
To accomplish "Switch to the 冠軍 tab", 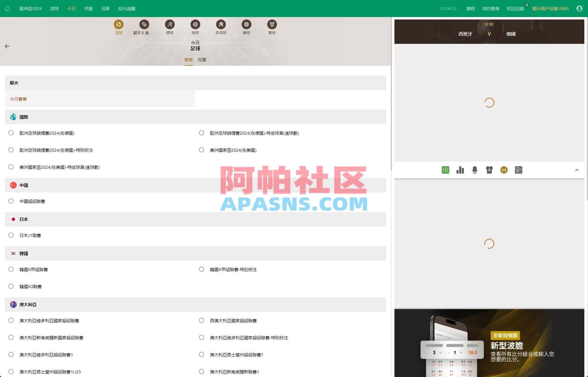I will (202, 60).
